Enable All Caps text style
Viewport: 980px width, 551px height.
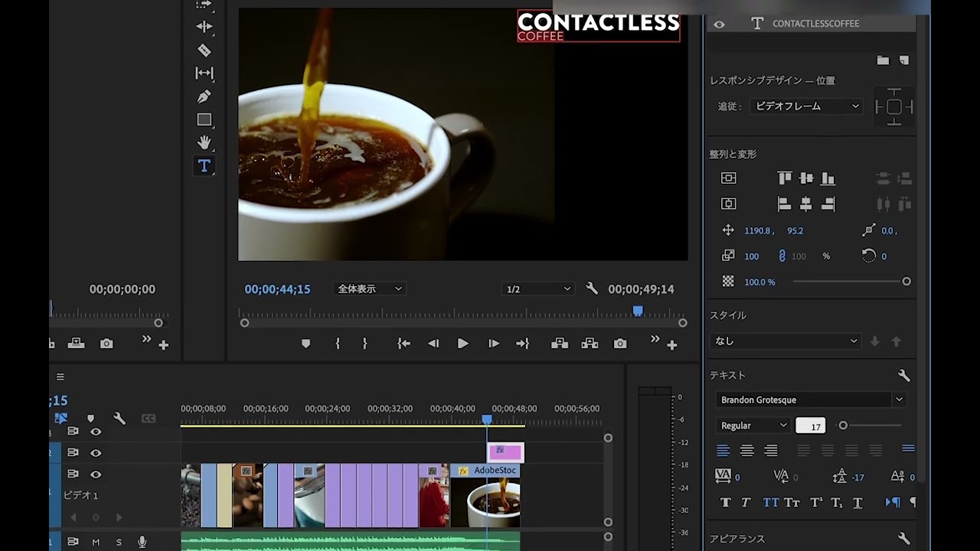point(770,503)
